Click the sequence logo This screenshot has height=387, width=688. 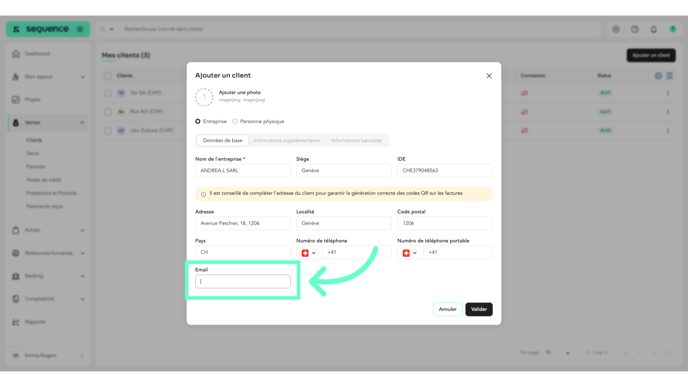click(x=42, y=29)
